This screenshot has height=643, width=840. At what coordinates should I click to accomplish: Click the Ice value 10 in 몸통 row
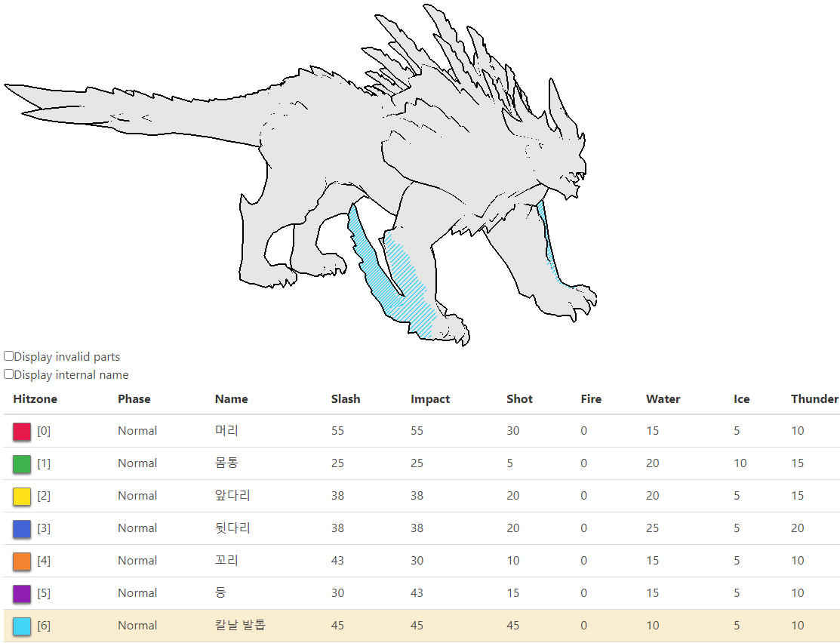(x=740, y=463)
